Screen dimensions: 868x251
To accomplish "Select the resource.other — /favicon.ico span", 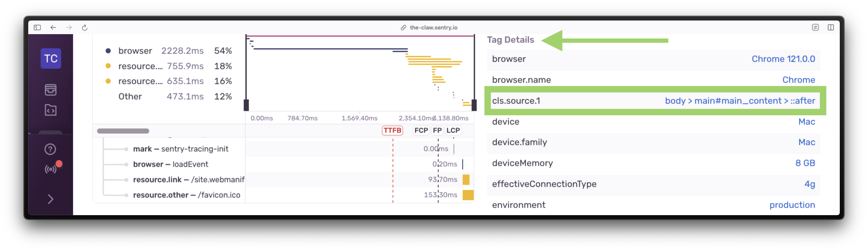I will (x=187, y=195).
